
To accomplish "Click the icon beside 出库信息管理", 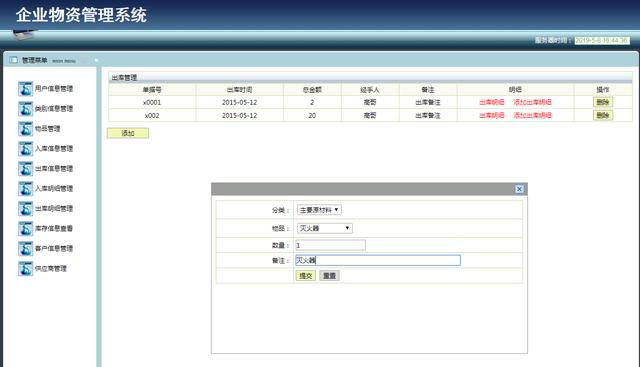I will pyautogui.click(x=25, y=169).
